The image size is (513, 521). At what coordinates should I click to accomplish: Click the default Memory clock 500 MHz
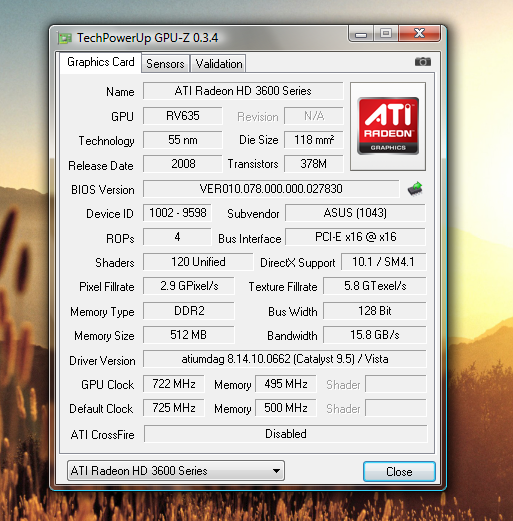(286, 408)
